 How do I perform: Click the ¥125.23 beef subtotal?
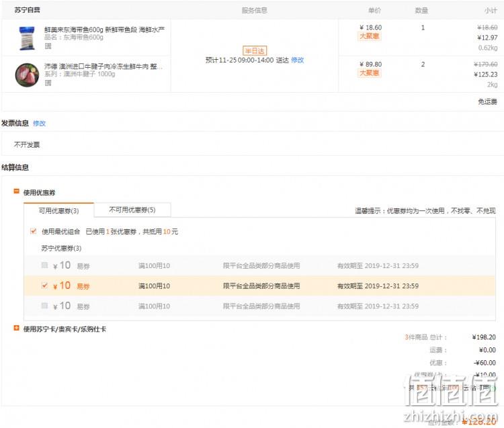point(486,75)
